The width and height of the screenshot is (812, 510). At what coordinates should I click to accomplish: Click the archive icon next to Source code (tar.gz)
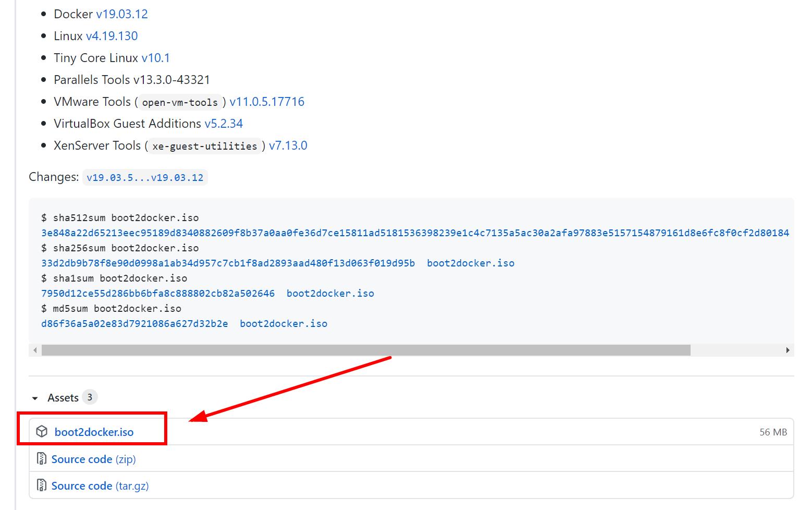click(x=42, y=485)
